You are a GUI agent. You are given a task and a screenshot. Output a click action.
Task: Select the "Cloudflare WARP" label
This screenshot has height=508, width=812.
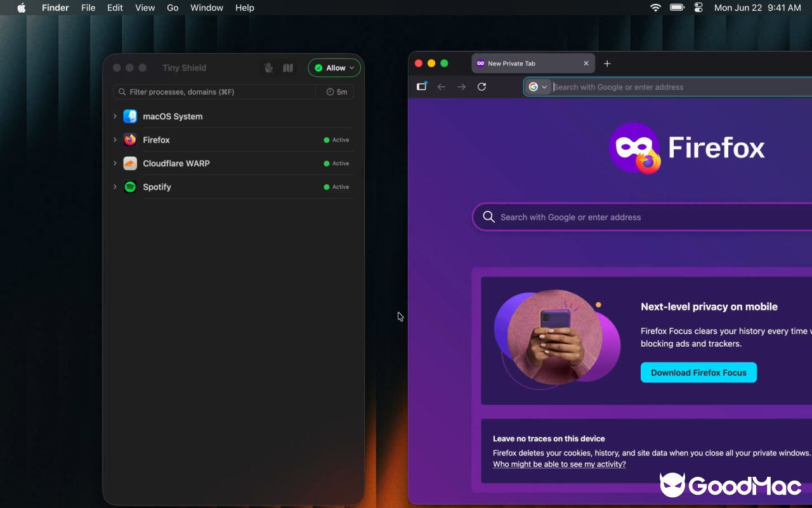[x=176, y=163]
